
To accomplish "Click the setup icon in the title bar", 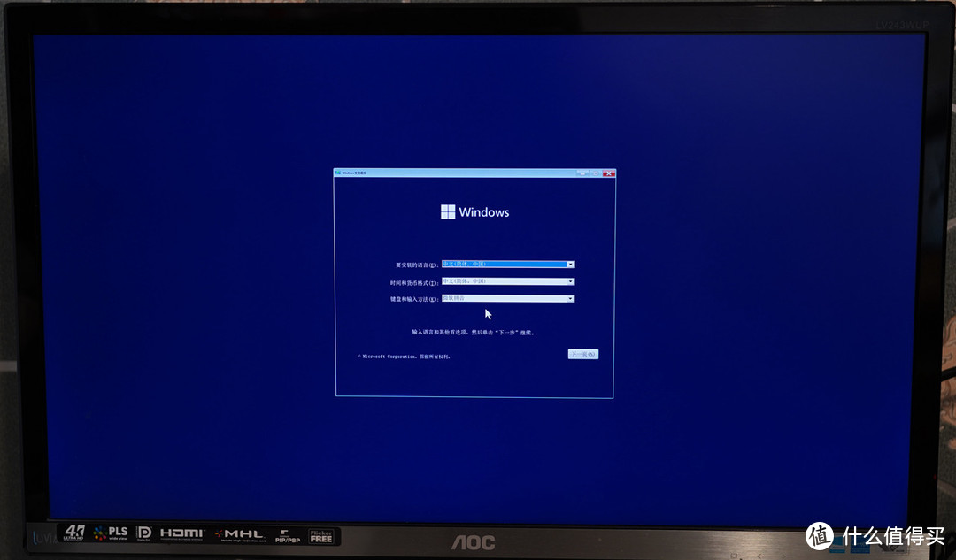I will point(338,173).
